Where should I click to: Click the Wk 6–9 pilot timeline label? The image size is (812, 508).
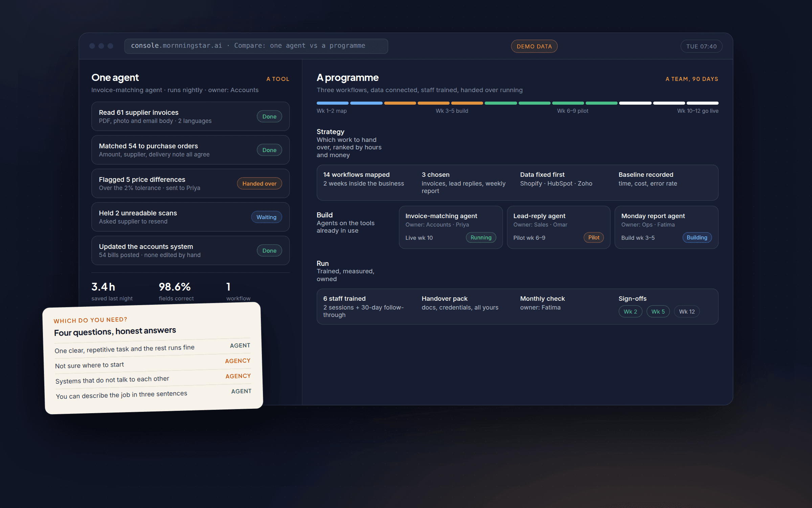click(x=572, y=111)
